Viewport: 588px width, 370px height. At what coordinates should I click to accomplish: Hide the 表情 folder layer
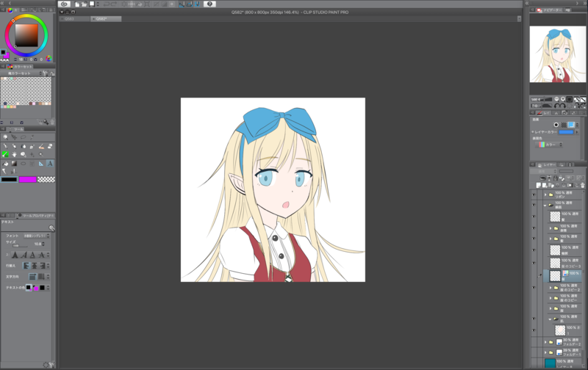pyautogui.click(x=534, y=228)
